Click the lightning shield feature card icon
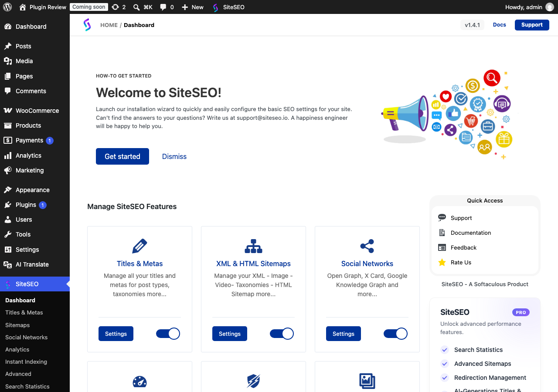This screenshot has height=392, width=558. tap(253, 381)
